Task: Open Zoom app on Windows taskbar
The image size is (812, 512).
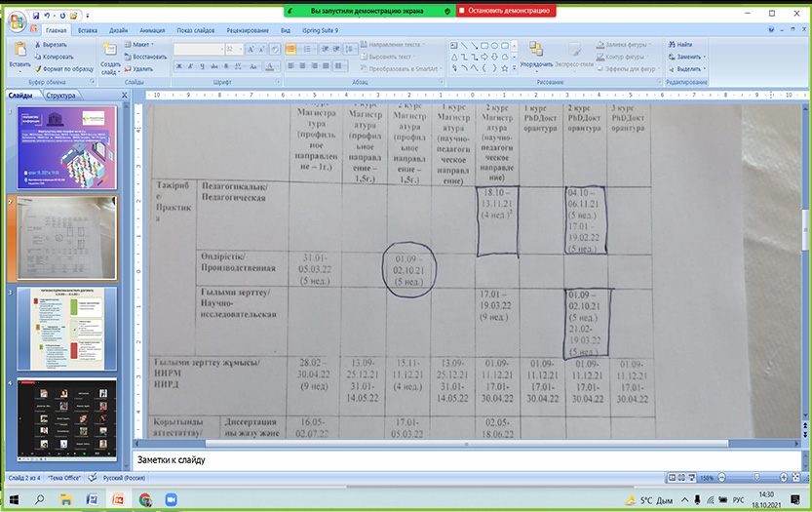Action: pyautogui.click(x=171, y=499)
